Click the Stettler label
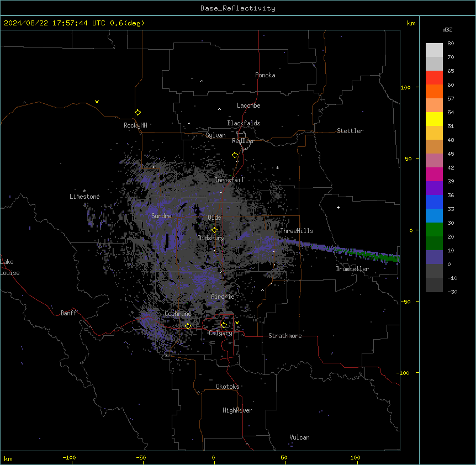476x465 pixels. pos(350,131)
